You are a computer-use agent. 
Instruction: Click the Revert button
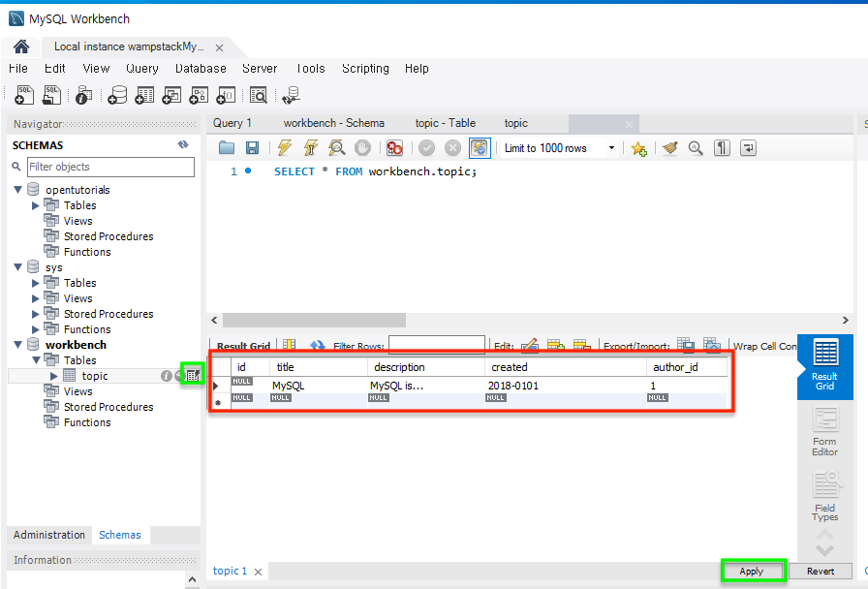821,572
